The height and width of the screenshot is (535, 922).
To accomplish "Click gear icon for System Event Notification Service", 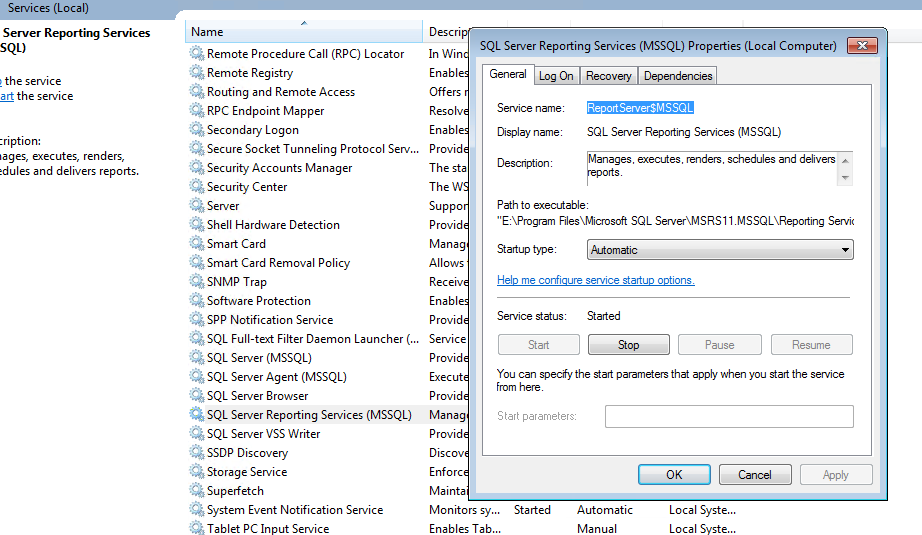I will pyautogui.click(x=196, y=510).
